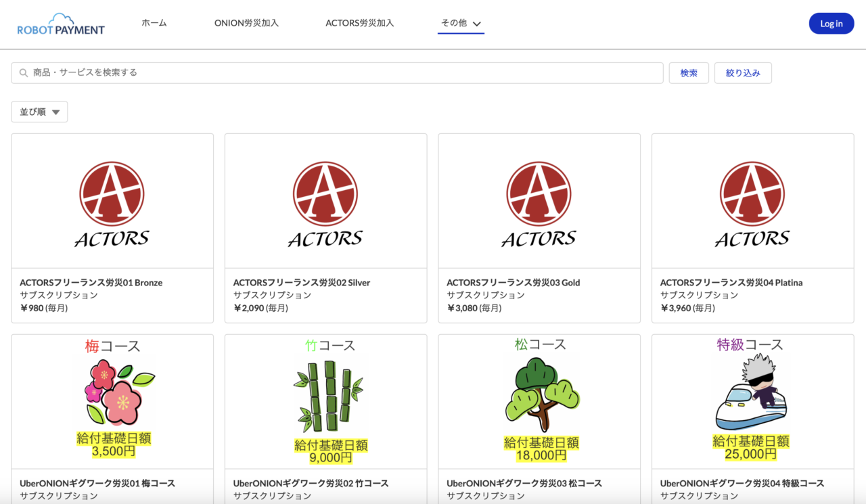Open ACTORSフリーランス労災04 Platina title

pyautogui.click(x=731, y=283)
